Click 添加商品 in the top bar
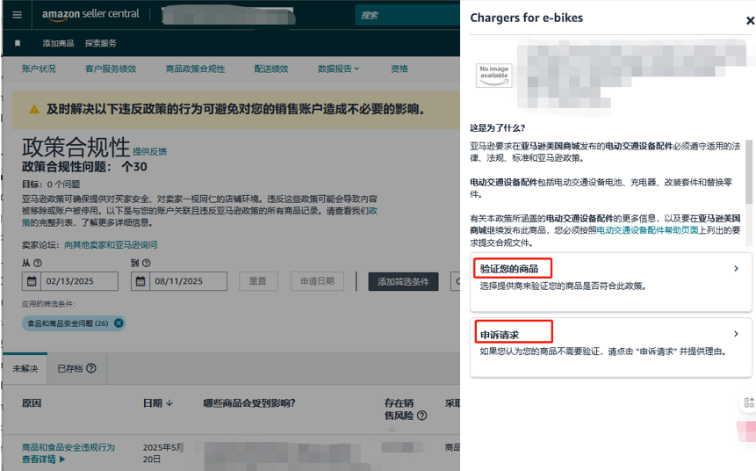The image size is (756, 471). pyautogui.click(x=58, y=43)
